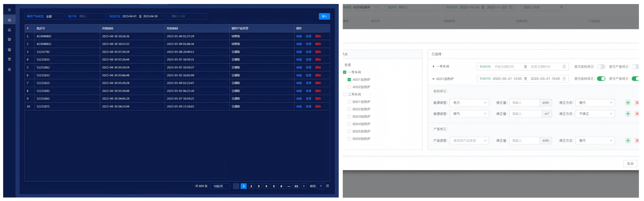This screenshot has height=201, width=644.
Task: Expand the 一号车间 row in 已选择
Action: click(433, 67)
